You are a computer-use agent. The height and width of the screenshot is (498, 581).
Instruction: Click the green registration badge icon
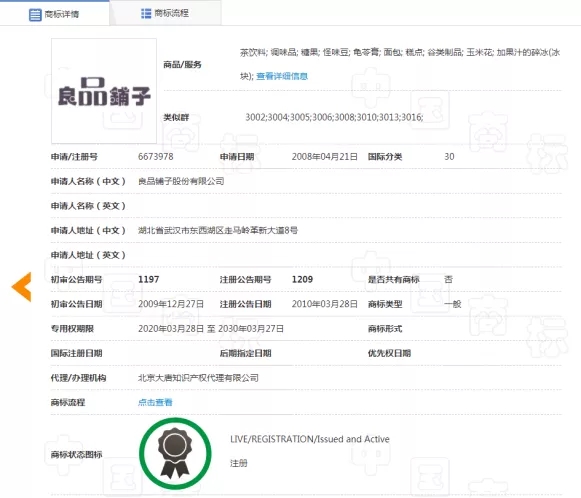pos(175,453)
